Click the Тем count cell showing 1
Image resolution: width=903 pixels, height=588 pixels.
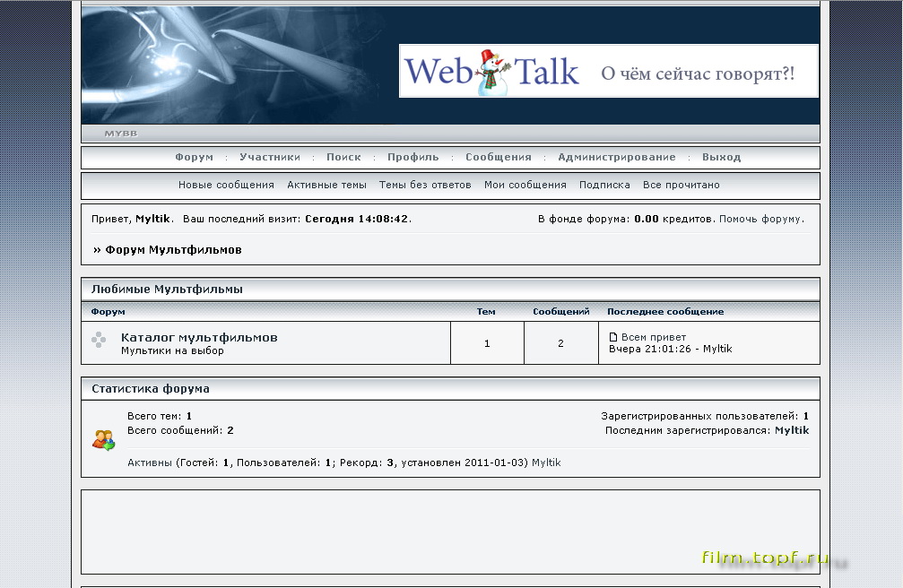pos(487,343)
